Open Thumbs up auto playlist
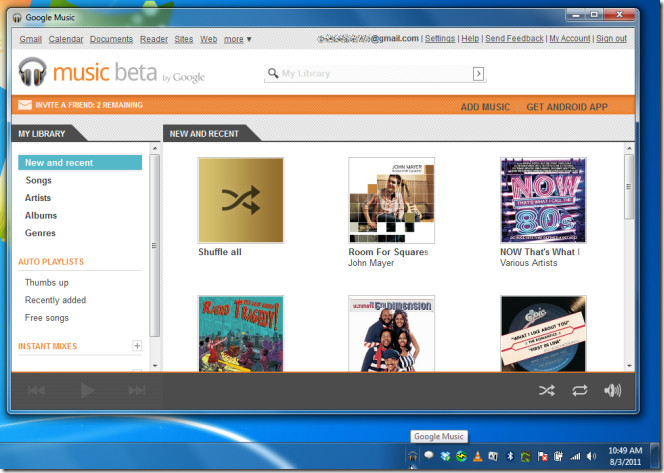 pos(47,282)
